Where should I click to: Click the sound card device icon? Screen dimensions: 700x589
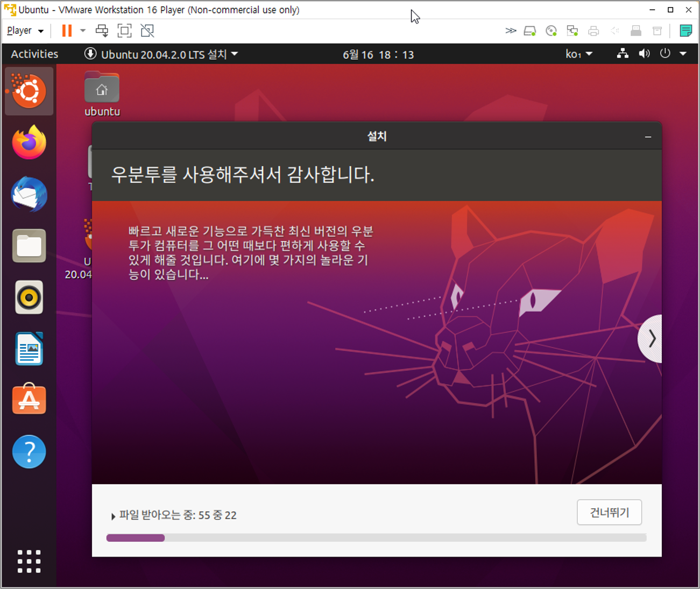[x=614, y=31]
